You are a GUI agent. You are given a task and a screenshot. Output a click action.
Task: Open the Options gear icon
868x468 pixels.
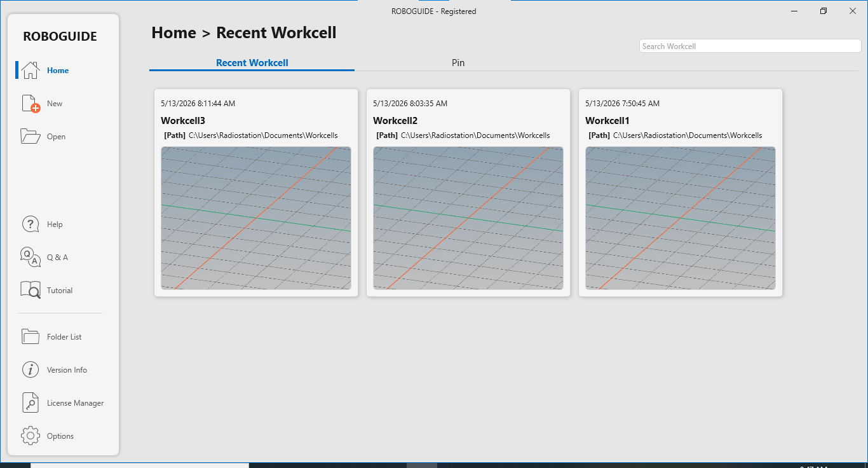[x=31, y=436]
